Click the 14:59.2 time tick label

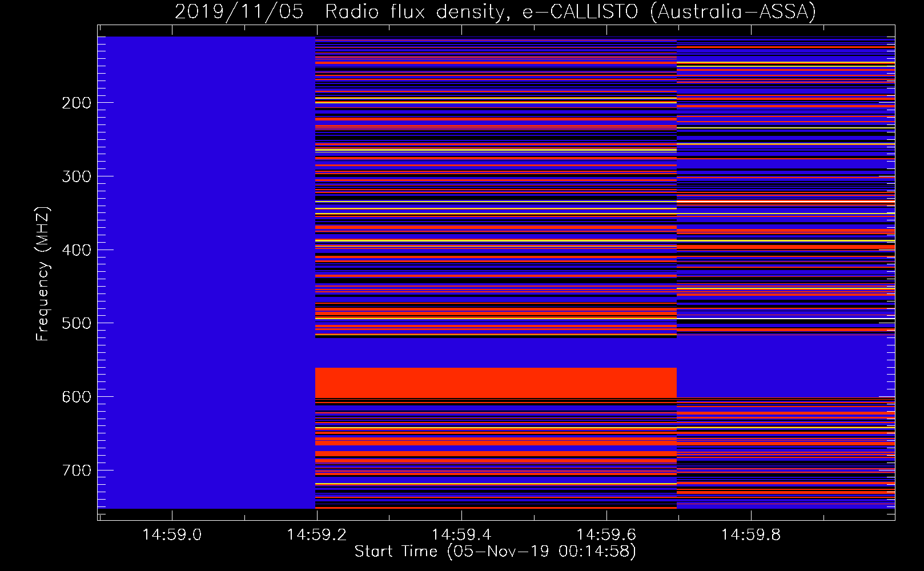point(317,535)
